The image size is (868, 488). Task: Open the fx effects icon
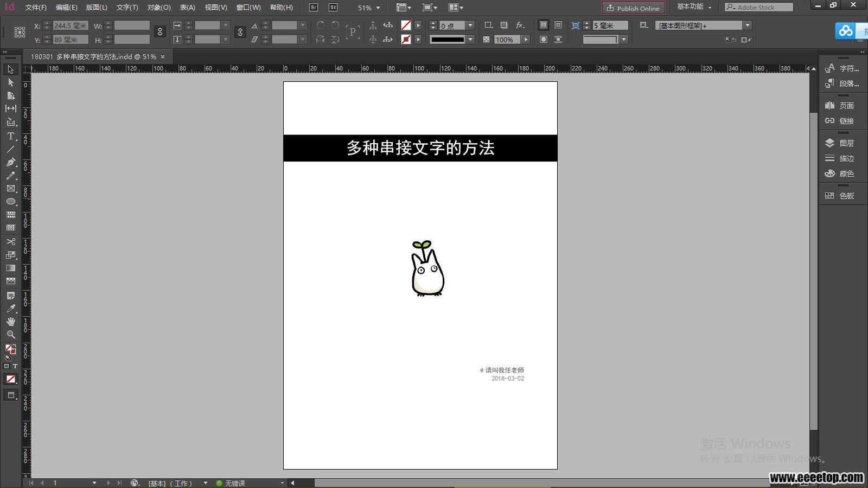click(520, 25)
